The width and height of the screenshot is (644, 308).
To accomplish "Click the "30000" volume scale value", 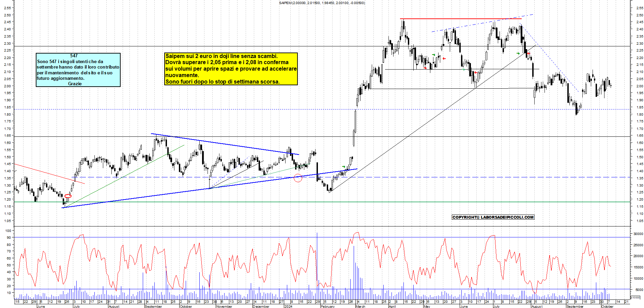I will (x=638, y=234).
